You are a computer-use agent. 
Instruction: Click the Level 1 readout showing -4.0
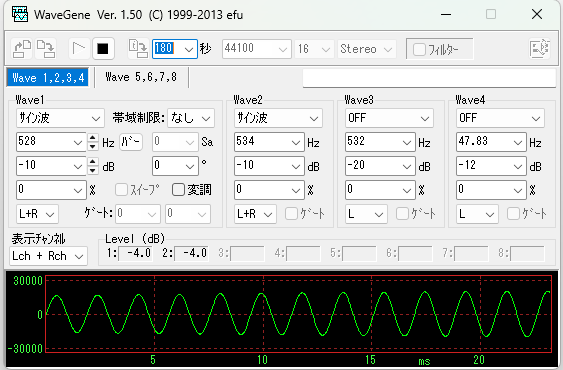coord(135,253)
